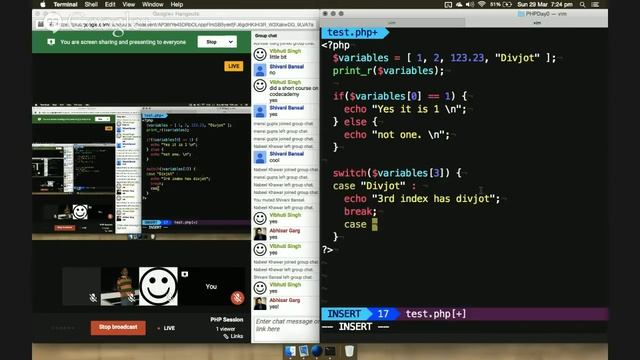Unmute your microphone with red mic button

pyautogui.click(x=237, y=298)
